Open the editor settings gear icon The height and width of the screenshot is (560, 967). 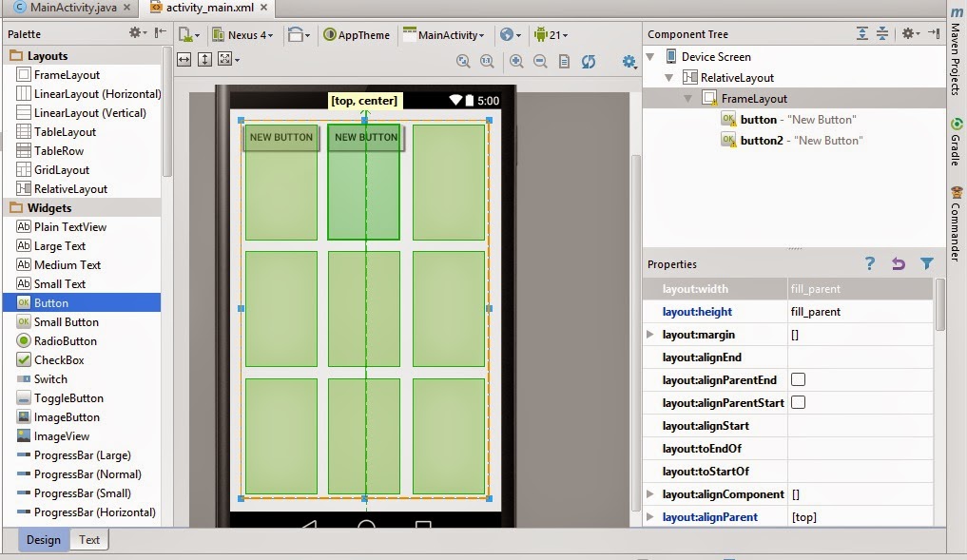click(x=629, y=61)
